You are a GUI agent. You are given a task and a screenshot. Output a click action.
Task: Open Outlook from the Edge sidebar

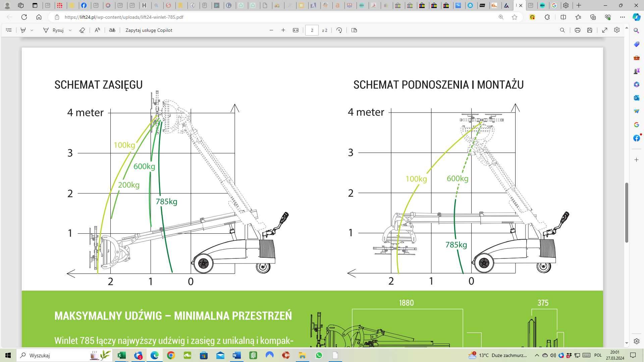tap(636, 98)
